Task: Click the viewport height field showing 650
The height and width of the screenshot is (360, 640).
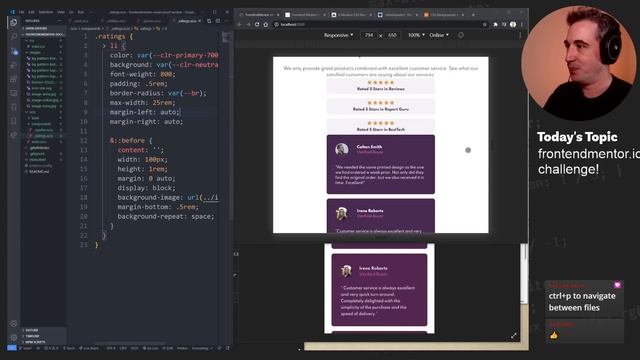Action: 392,35
